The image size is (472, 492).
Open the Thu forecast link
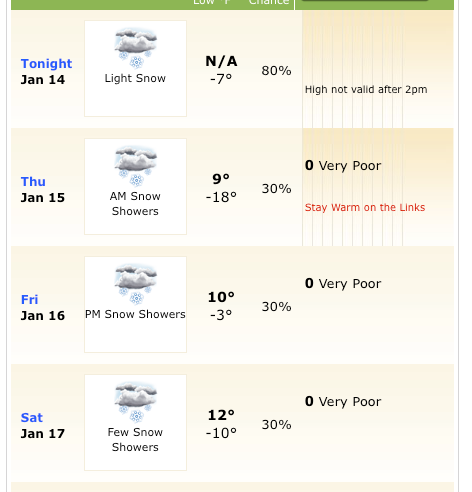pos(33,182)
